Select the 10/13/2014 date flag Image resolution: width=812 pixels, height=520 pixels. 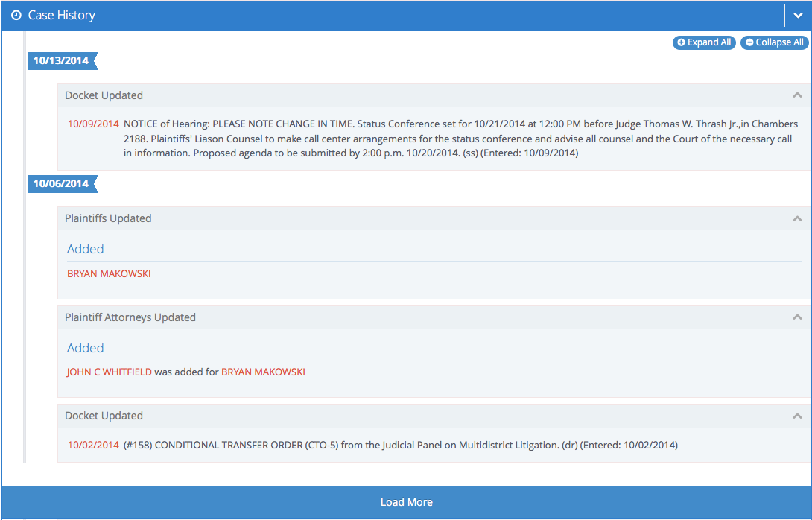coord(61,60)
